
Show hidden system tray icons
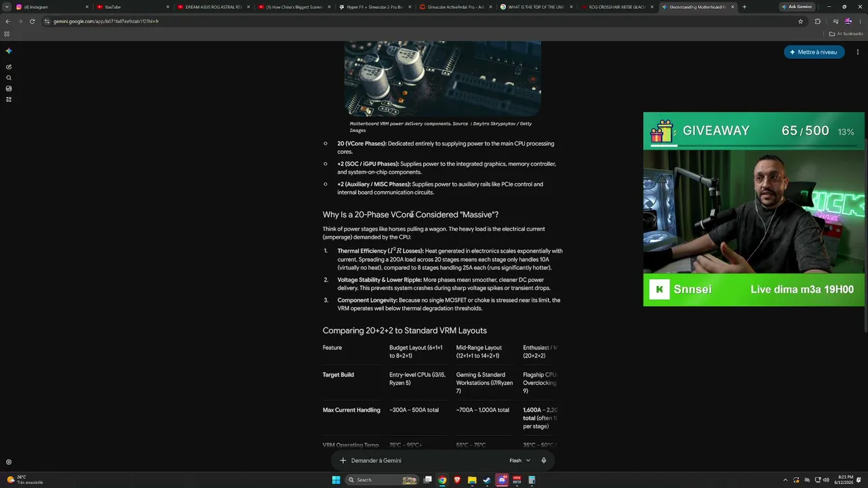(785, 480)
